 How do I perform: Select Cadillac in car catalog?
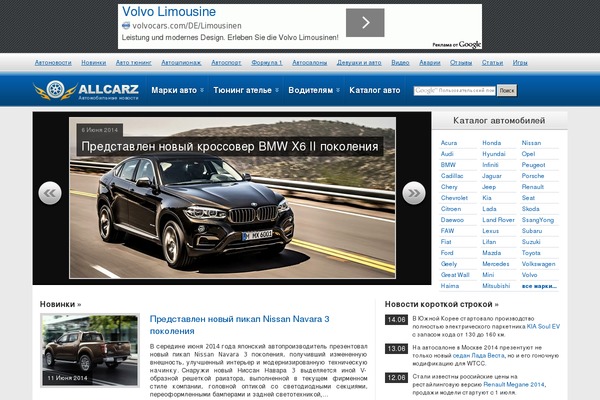(x=452, y=176)
